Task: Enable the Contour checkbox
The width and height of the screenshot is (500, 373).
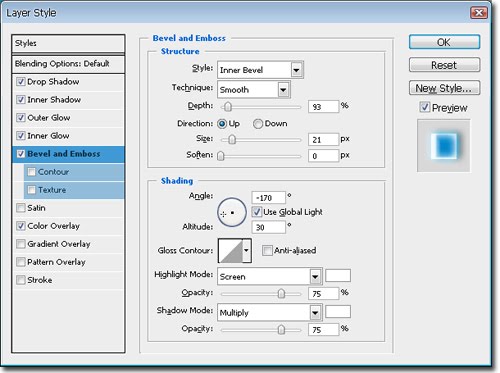Action: [31, 172]
